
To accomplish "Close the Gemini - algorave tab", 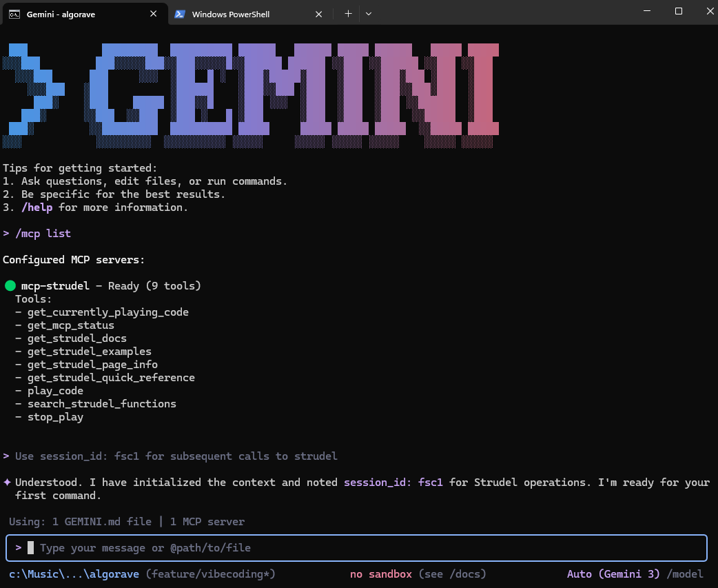I will coord(154,14).
